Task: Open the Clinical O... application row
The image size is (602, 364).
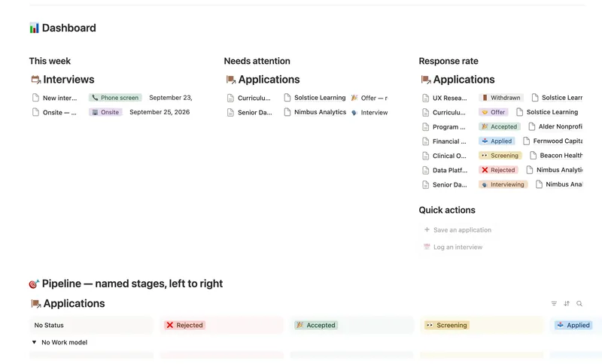Action: tap(449, 156)
